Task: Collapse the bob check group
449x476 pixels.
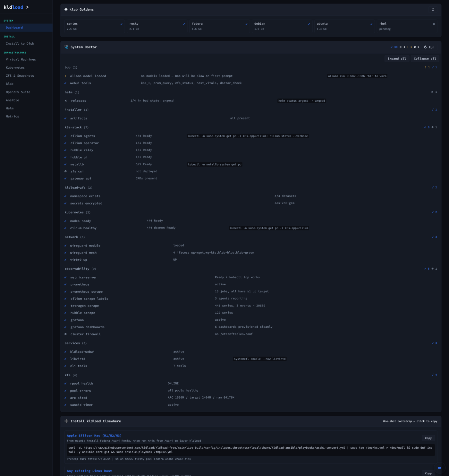Action: (x=251, y=67)
